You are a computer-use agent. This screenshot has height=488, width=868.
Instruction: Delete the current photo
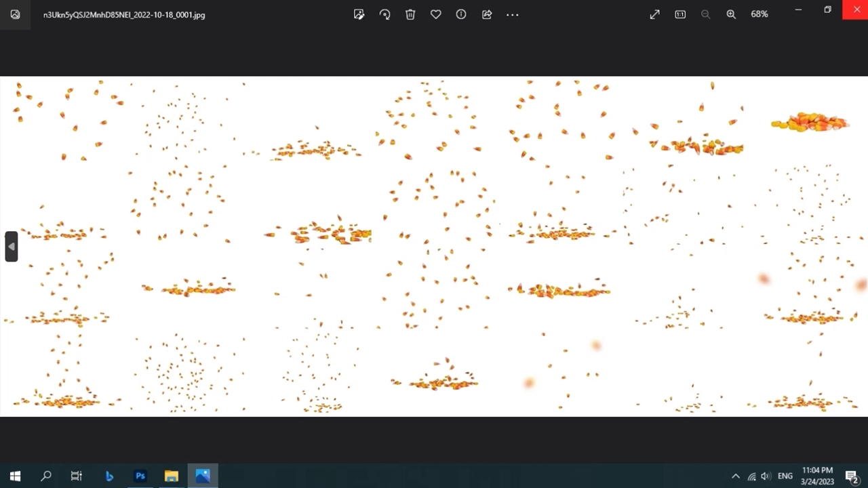[410, 14]
